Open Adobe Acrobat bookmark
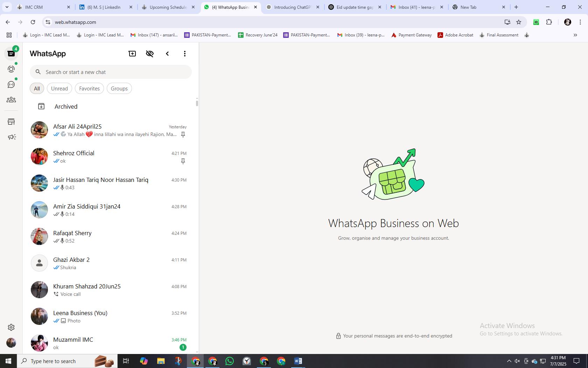This screenshot has width=588, height=368. [455, 35]
